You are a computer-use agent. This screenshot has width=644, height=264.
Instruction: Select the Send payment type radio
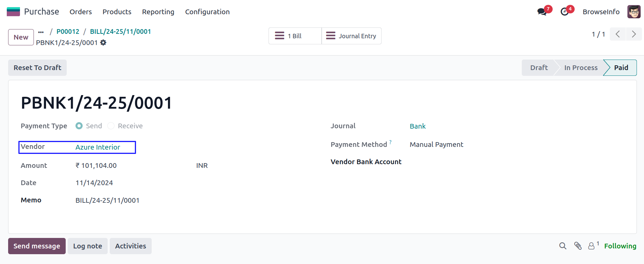pyautogui.click(x=79, y=126)
